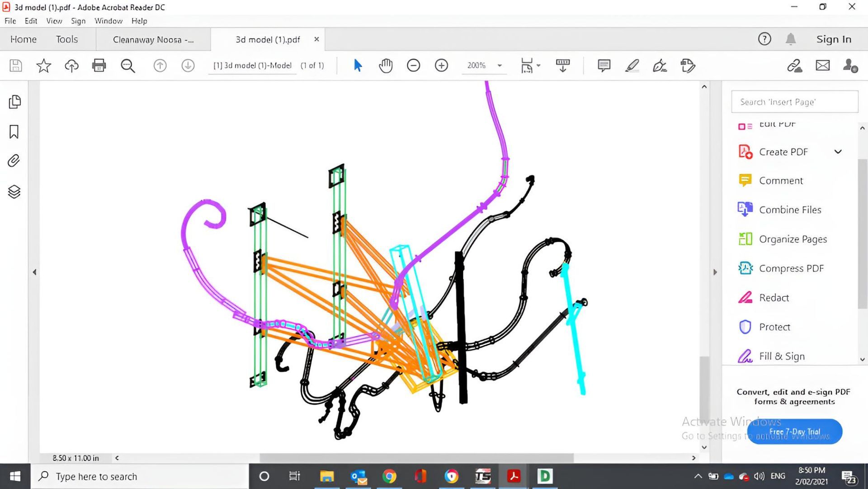
Task: Click the zoom in plus icon
Action: click(441, 66)
